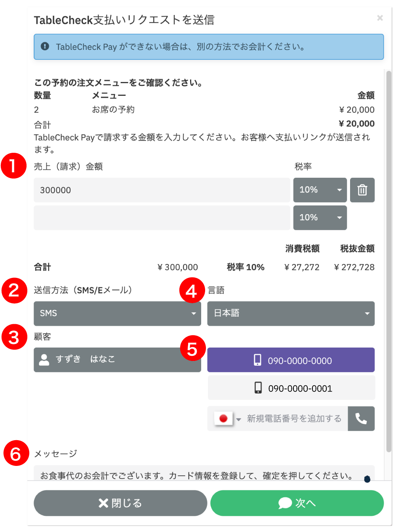This screenshot has height=532, width=396.
Task: Select the customer すずき はなこ
Action: [x=117, y=359]
